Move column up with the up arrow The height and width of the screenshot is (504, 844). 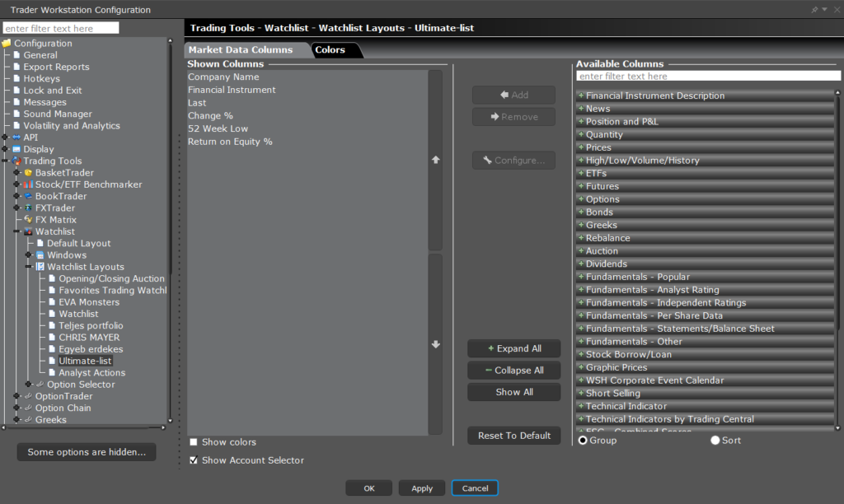(x=436, y=160)
